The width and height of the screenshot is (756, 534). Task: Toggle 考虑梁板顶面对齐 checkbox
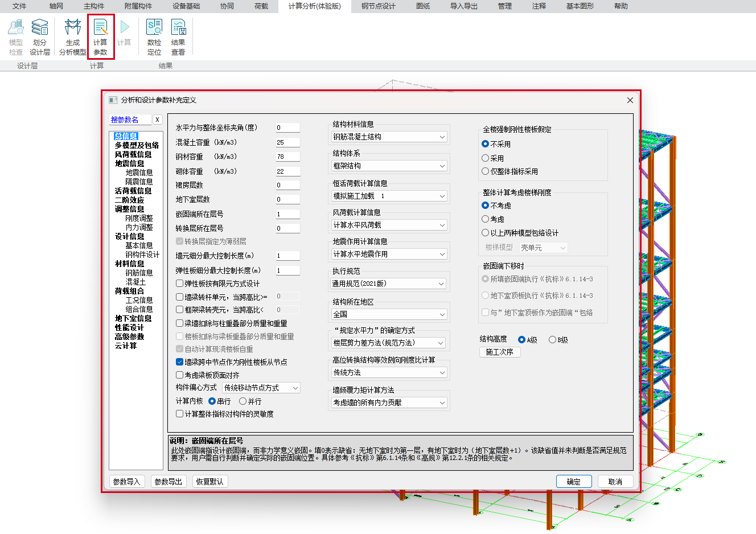180,375
